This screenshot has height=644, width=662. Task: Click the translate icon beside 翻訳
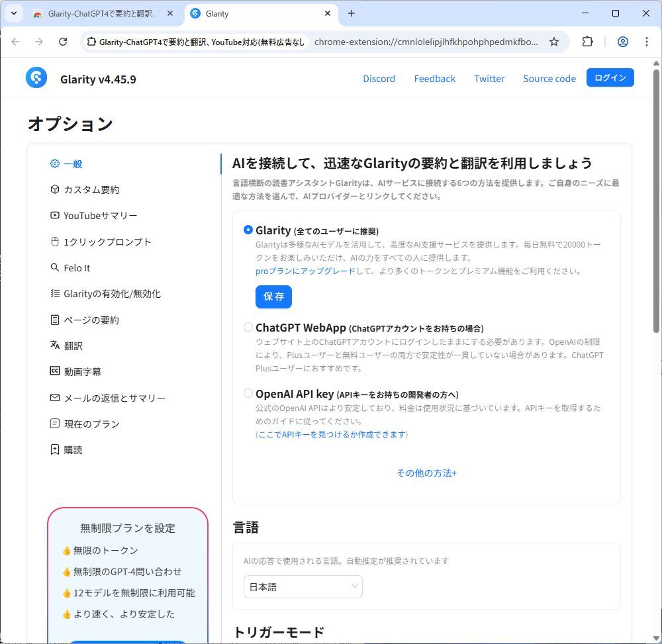(x=54, y=345)
